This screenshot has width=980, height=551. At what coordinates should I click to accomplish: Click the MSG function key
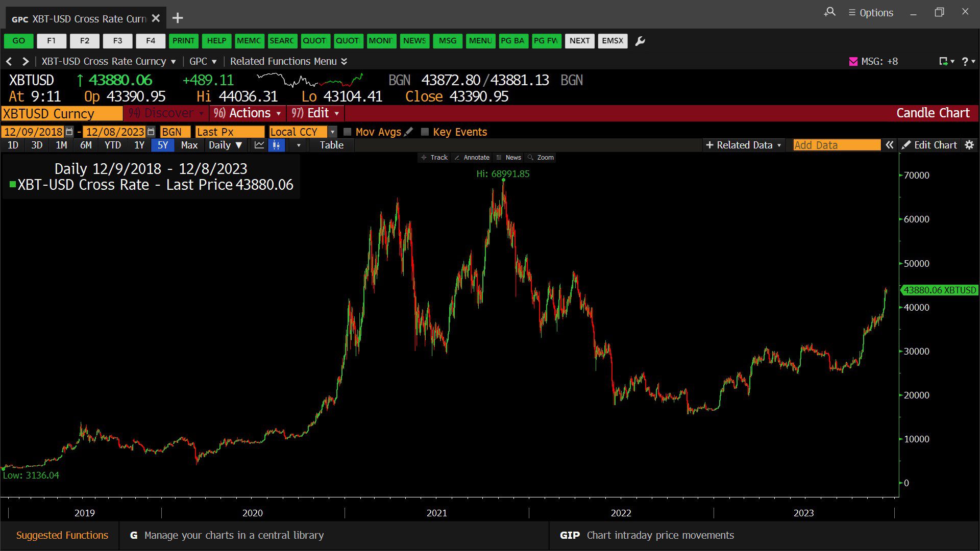[x=448, y=41]
